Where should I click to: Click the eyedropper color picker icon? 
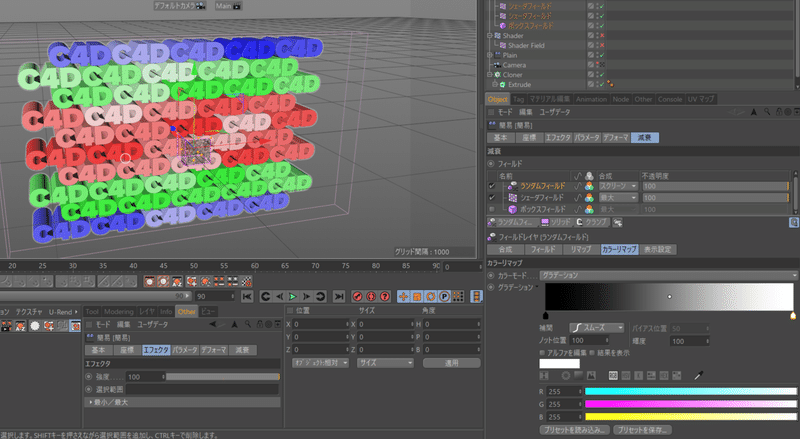click(x=698, y=376)
